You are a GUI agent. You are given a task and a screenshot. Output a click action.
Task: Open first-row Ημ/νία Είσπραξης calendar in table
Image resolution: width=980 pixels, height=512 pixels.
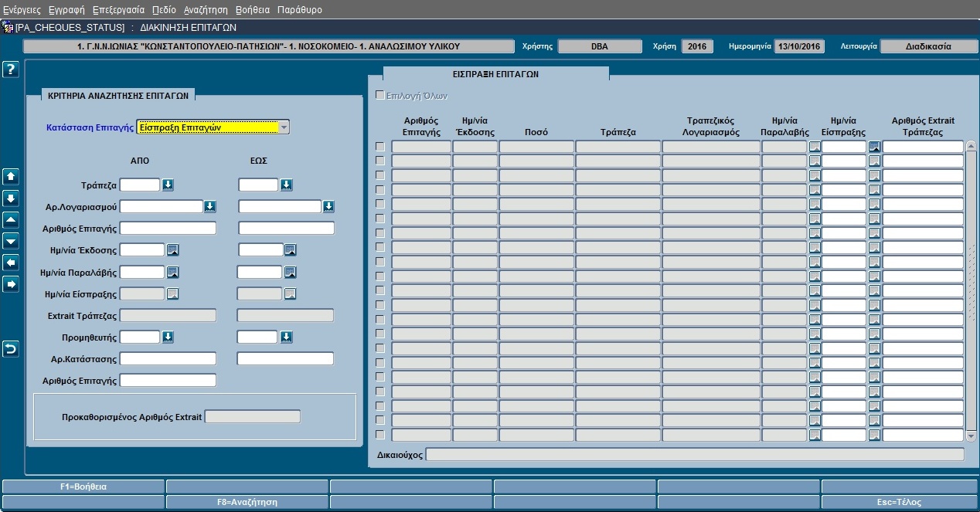pyautogui.click(x=874, y=147)
